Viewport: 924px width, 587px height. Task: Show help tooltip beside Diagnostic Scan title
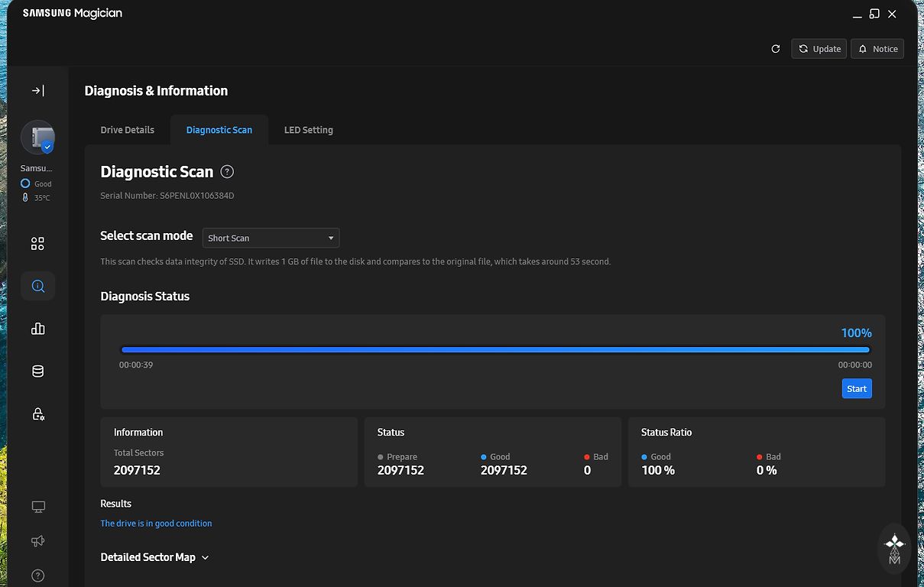coord(227,172)
